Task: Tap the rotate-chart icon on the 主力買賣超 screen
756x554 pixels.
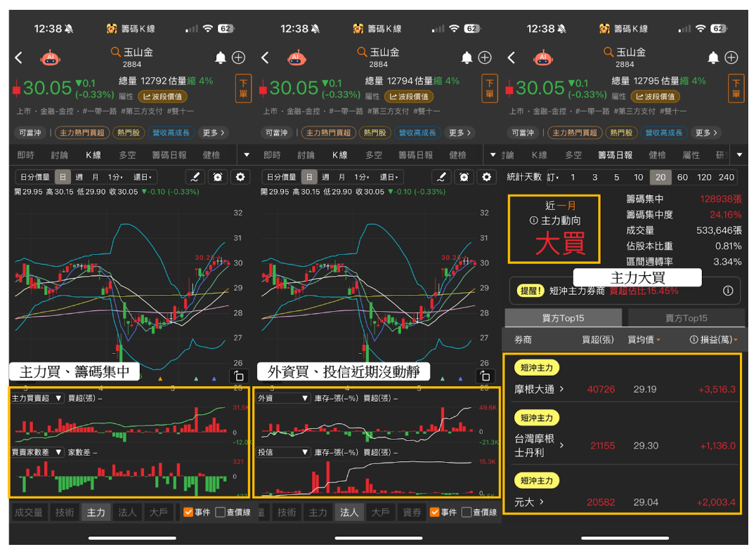Action: [239, 375]
